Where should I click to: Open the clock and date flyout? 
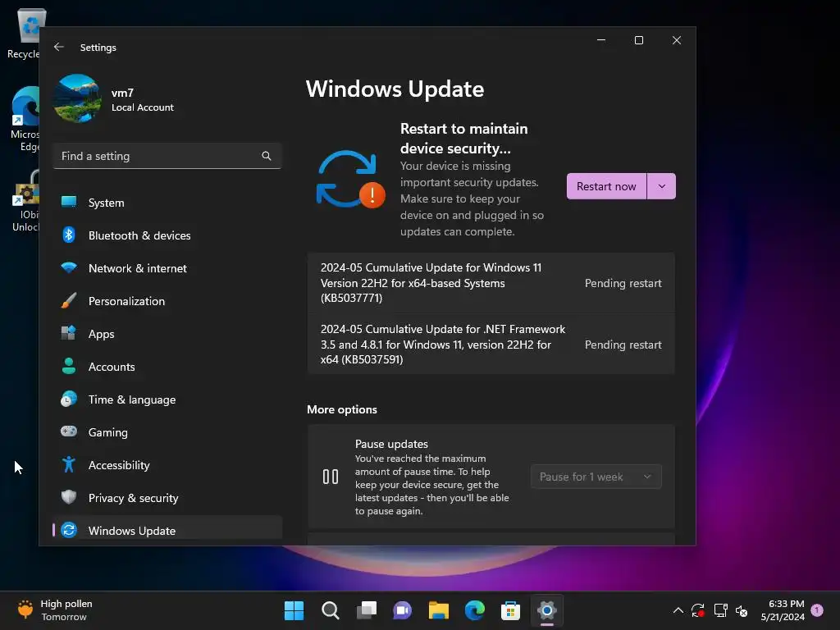tap(783, 610)
